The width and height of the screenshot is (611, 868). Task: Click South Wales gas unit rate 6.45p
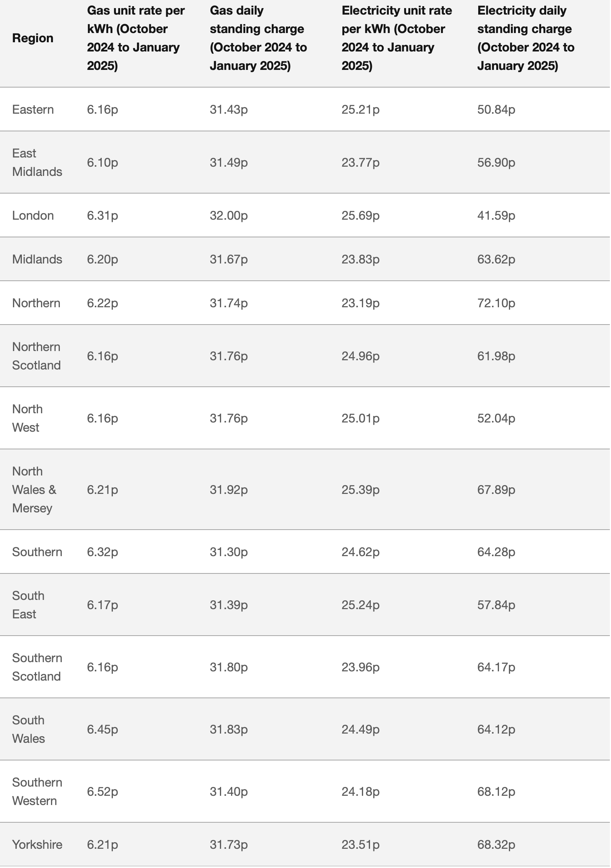click(x=102, y=729)
